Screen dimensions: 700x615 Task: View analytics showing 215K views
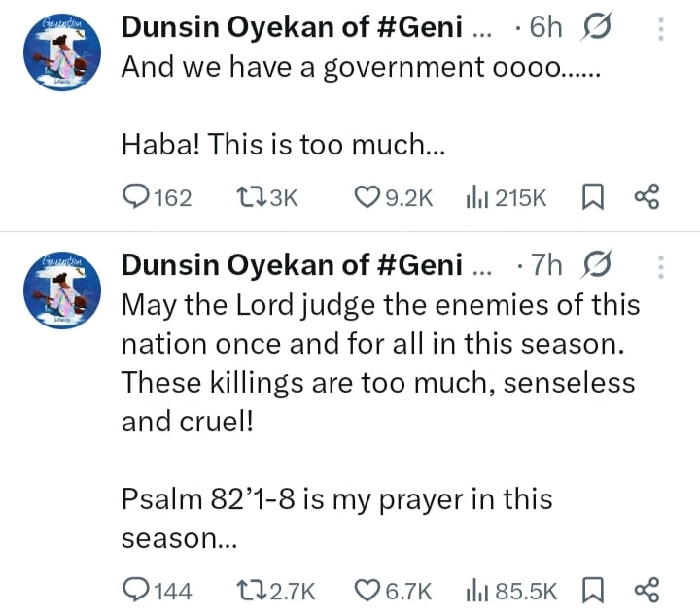coord(476,197)
